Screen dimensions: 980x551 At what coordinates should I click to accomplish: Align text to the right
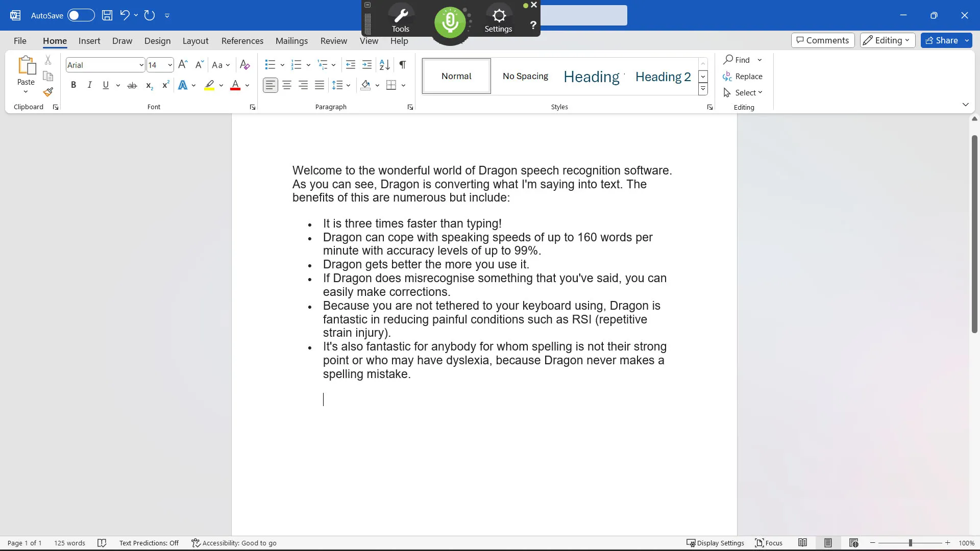pos(303,85)
